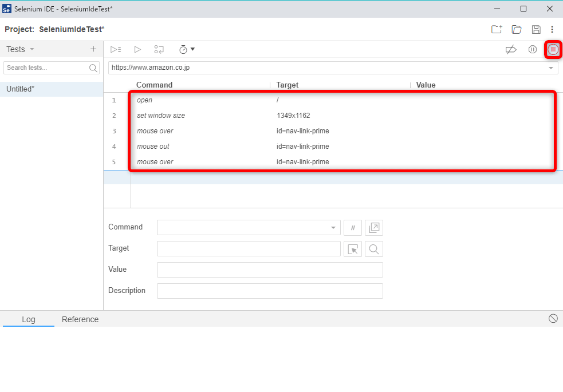Expand the Tests view dropdown
This screenshot has height=392, width=563.
[x=32, y=49]
